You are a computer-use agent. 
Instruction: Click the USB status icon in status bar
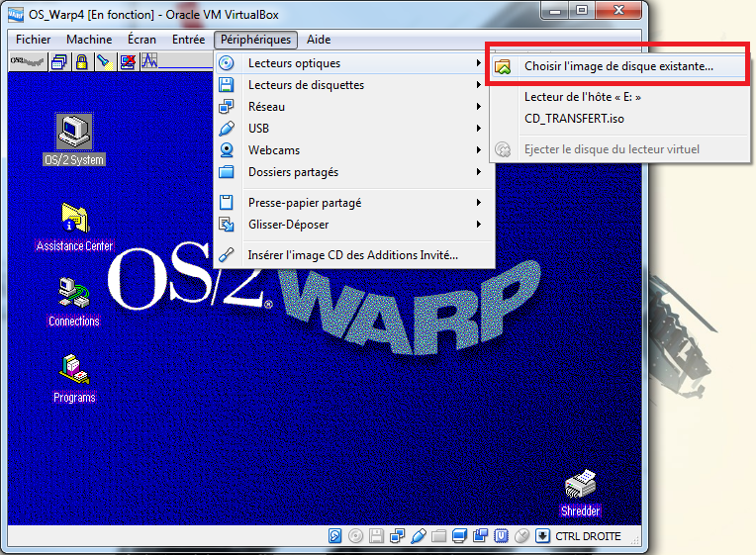(x=418, y=536)
